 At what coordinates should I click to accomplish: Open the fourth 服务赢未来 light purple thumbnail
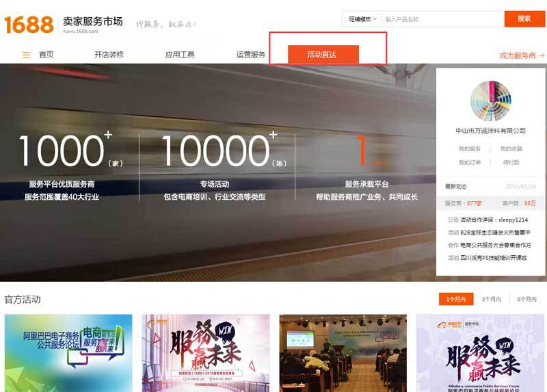coord(481,353)
